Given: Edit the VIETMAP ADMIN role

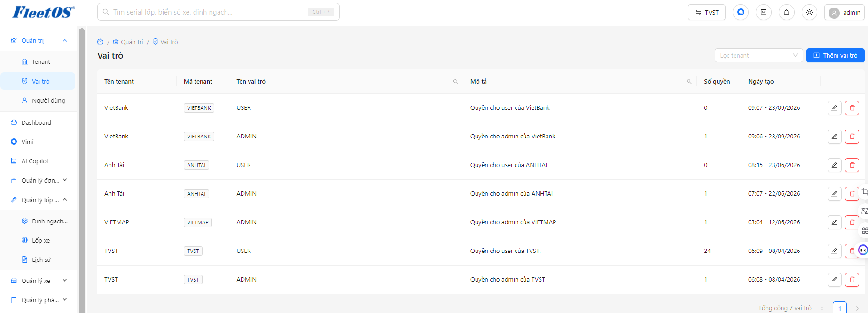Looking at the screenshot, I should click(834, 222).
